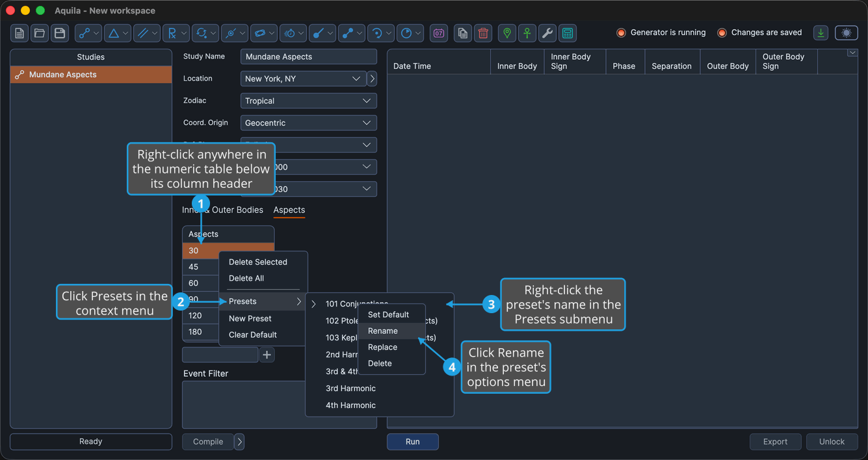Choose Clear Default from the context menu
Image resolution: width=868 pixels, height=460 pixels.
[253, 335]
